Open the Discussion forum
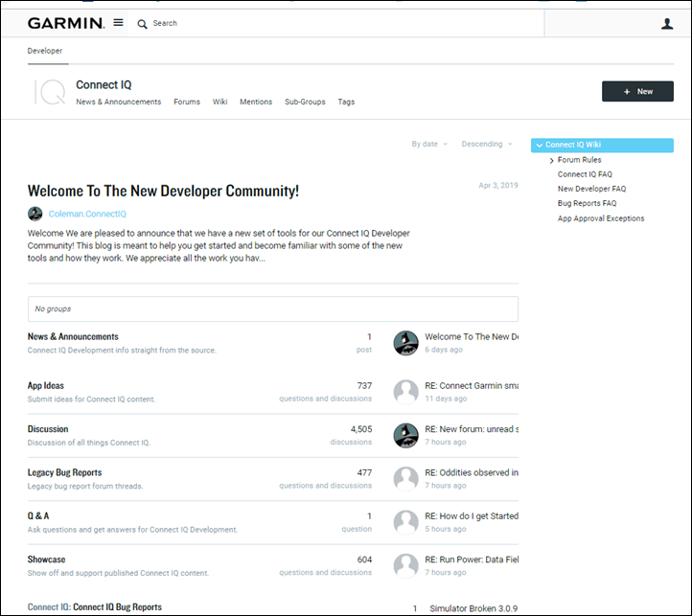Screen dimensions: 692x616 pyautogui.click(x=48, y=429)
